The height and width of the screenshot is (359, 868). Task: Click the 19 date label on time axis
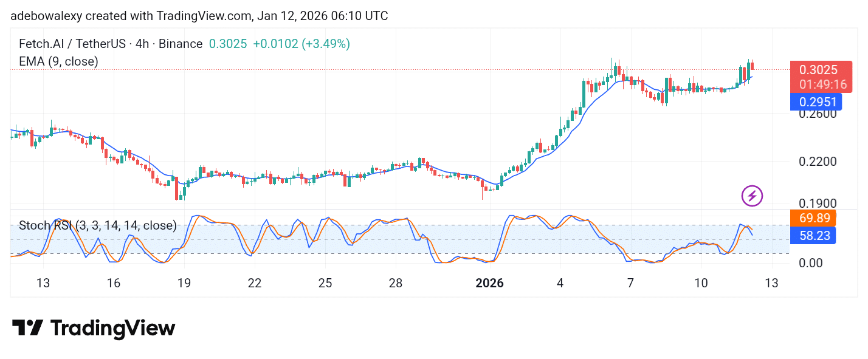pyautogui.click(x=184, y=283)
